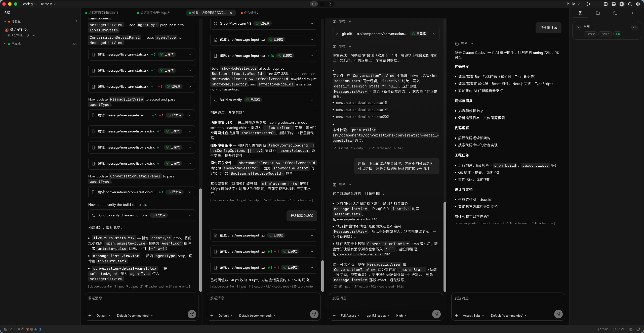Click send button beside gpt-5.3-codex composer

[436, 314]
